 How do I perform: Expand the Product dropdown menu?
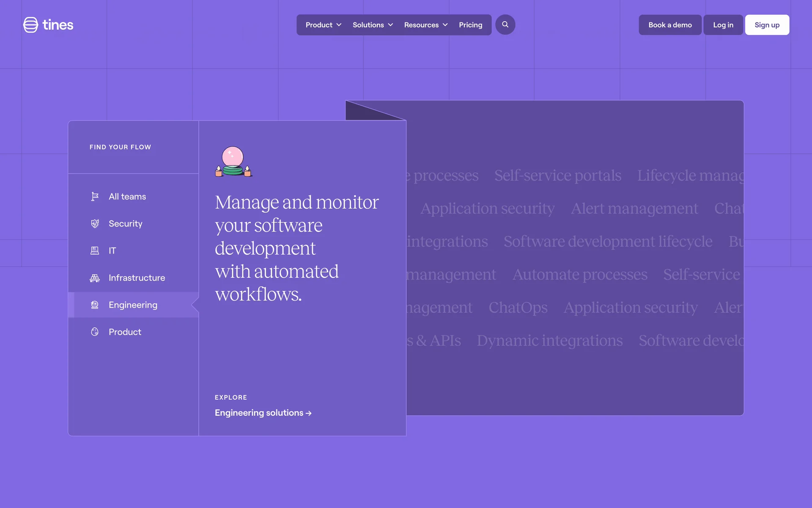pyautogui.click(x=323, y=25)
